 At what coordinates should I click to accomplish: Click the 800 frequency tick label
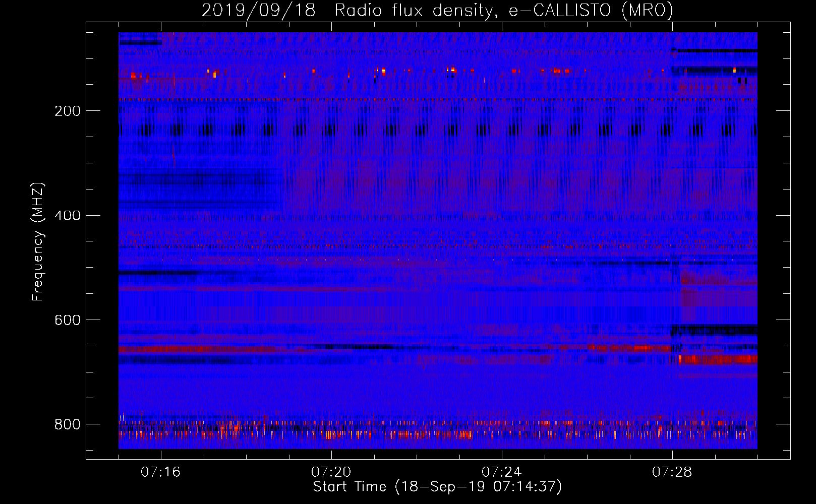click(68, 424)
